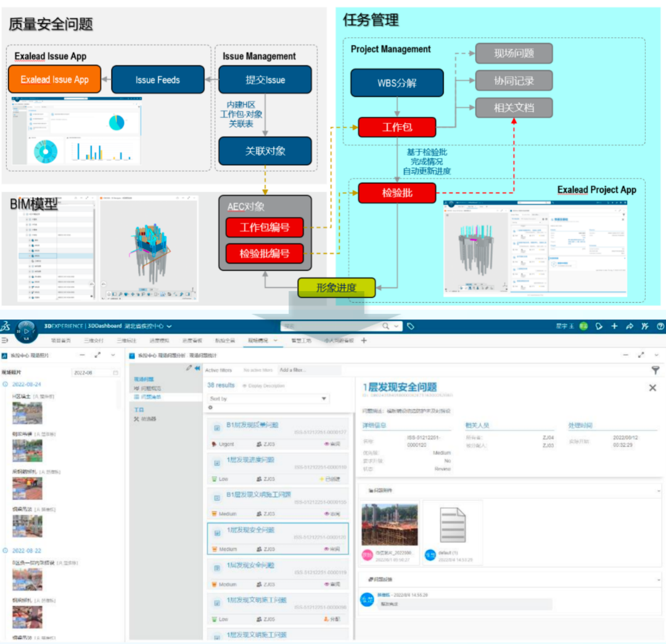The height and width of the screenshot is (644, 666).
Task: Click the blue commenter avatar in comments
Action: tap(367, 600)
